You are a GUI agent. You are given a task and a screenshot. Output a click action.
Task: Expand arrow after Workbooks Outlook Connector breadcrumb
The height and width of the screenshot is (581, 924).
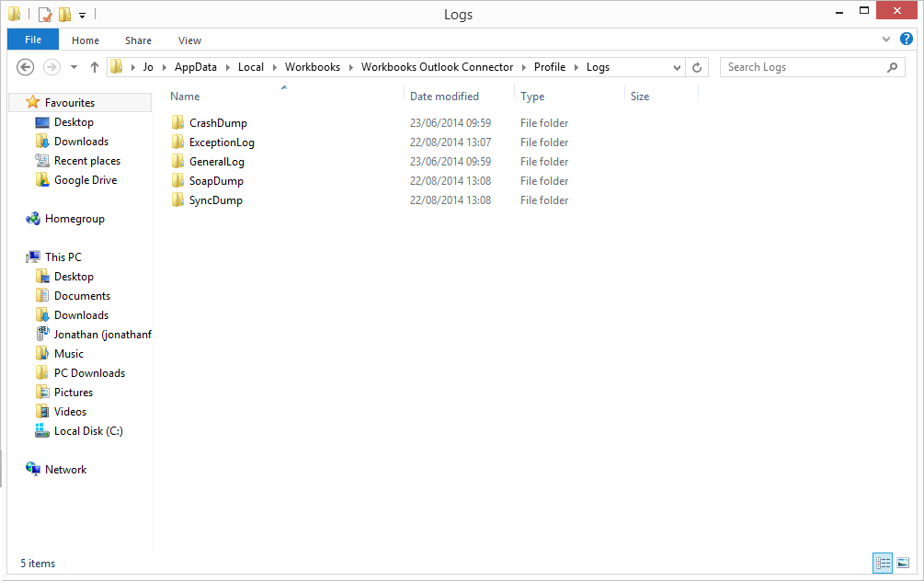(x=523, y=67)
